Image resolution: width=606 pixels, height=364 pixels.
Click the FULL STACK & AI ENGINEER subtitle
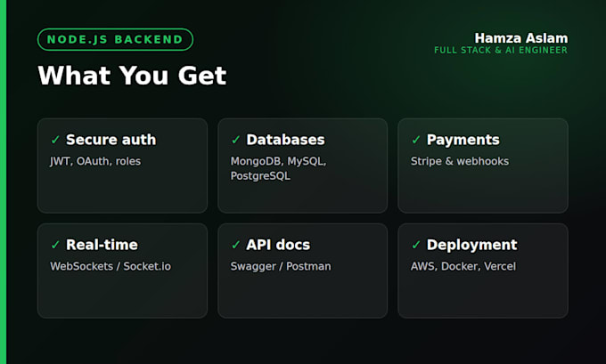[501, 50]
